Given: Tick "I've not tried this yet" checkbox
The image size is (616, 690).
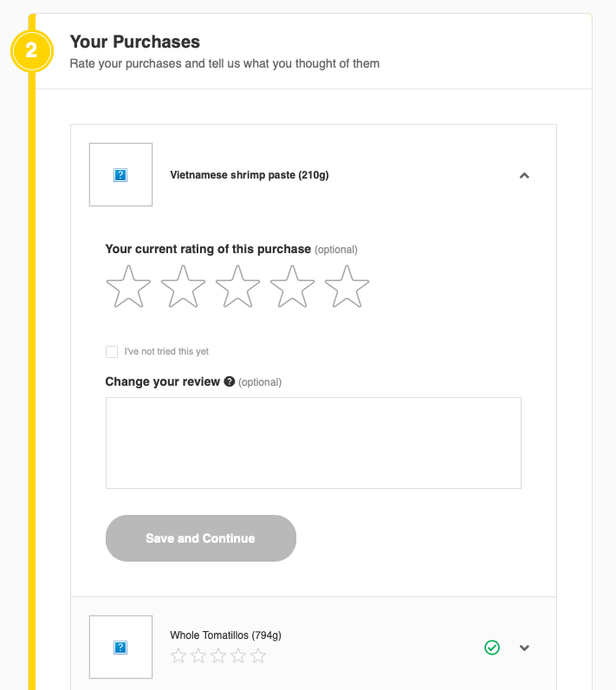Looking at the screenshot, I should pos(112,352).
